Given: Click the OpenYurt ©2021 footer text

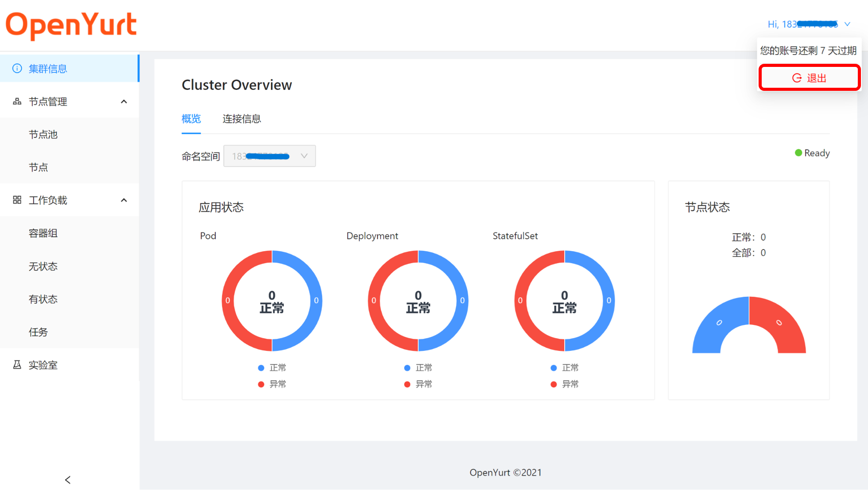Looking at the screenshot, I should pos(506,472).
